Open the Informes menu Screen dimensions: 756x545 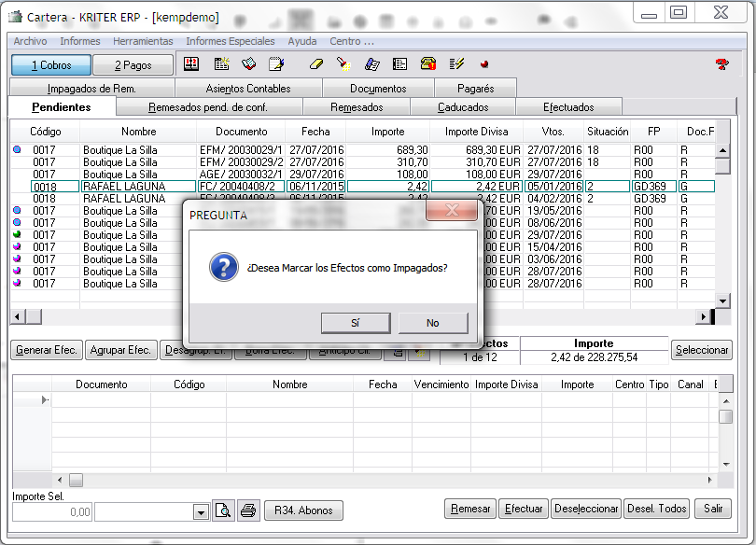(x=80, y=41)
